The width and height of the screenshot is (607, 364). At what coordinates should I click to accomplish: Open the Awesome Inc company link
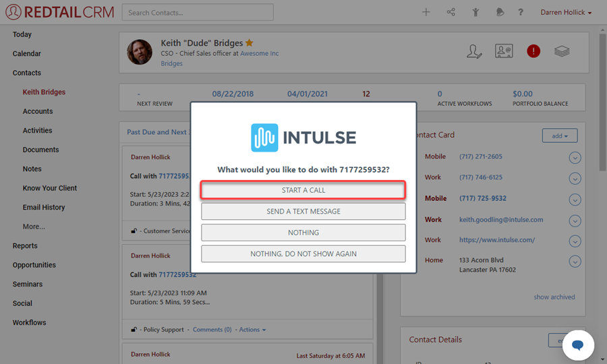[x=260, y=53]
